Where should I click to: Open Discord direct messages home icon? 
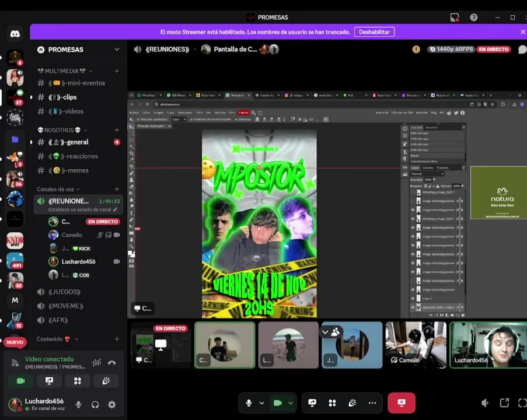click(15, 34)
